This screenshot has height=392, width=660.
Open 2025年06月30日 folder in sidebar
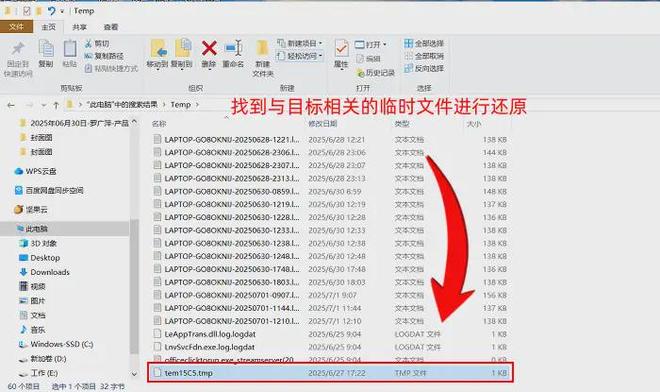click(x=75, y=123)
